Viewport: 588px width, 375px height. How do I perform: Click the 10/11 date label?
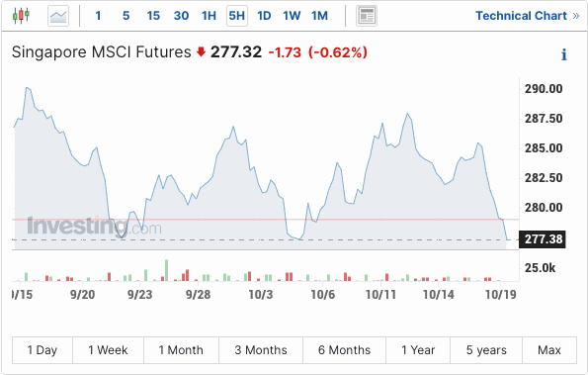pyautogui.click(x=380, y=295)
